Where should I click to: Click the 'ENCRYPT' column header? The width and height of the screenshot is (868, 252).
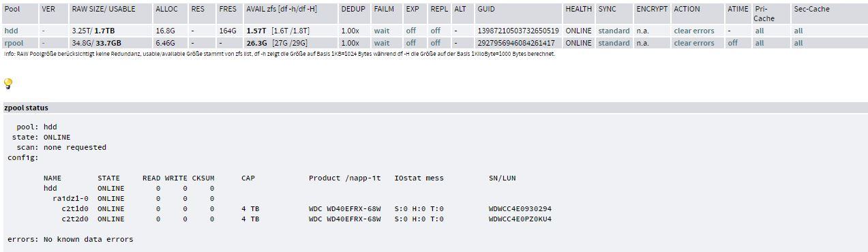pos(653,10)
